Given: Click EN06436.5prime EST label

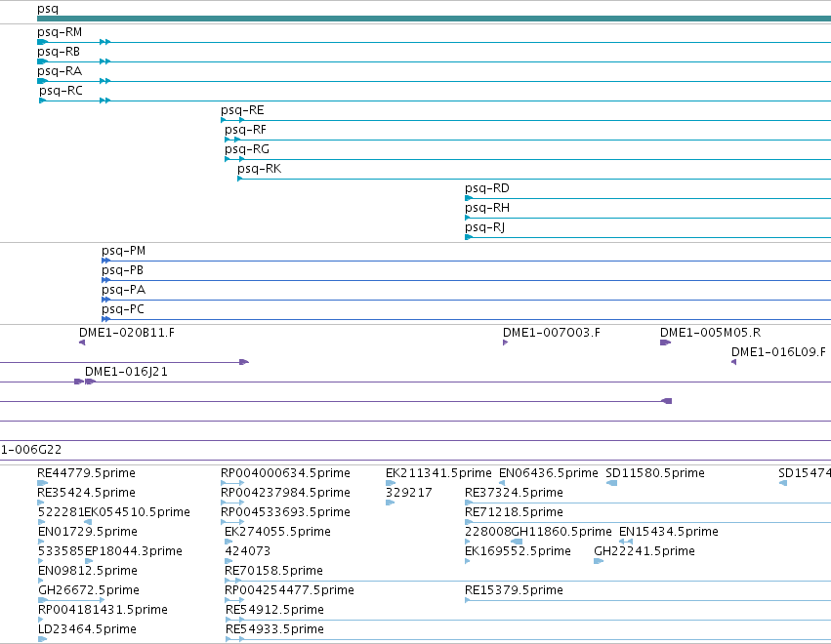Looking at the screenshot, I should pos(549,473).
